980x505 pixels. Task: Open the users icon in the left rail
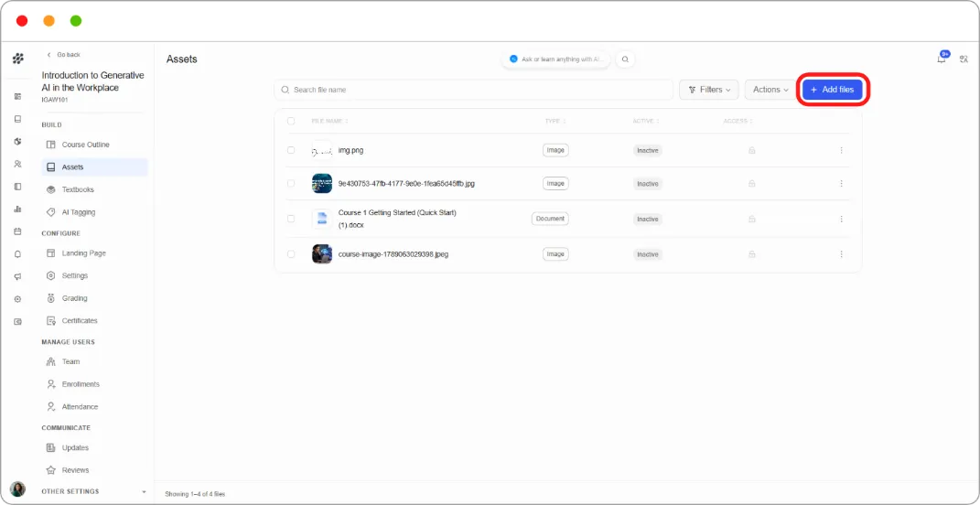[17, 164]
